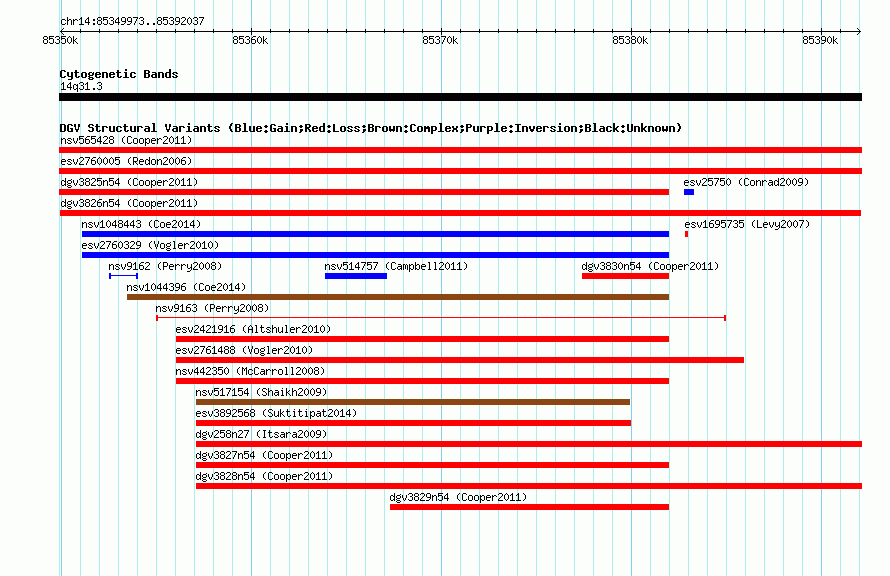Click the nsv442350 (McCarroll2008) label
Viewport: 890px width, 576px height.
[x=250, y=371]
